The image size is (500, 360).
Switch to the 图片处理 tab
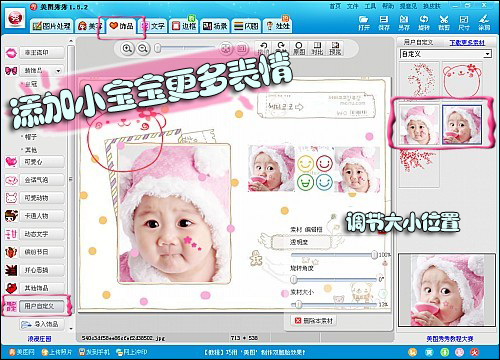(x=52, y=26)
